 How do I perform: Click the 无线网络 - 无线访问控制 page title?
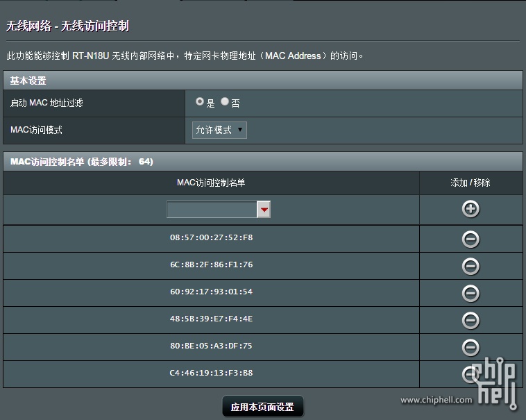(x=68, y=26)
